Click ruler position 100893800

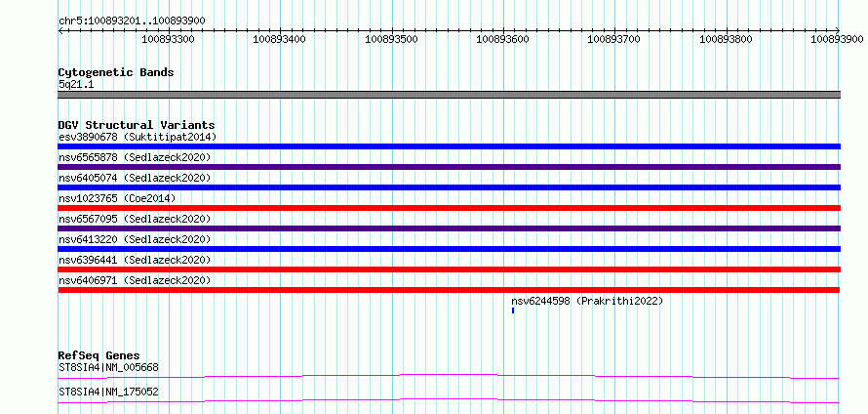click(x=727, y=39)
